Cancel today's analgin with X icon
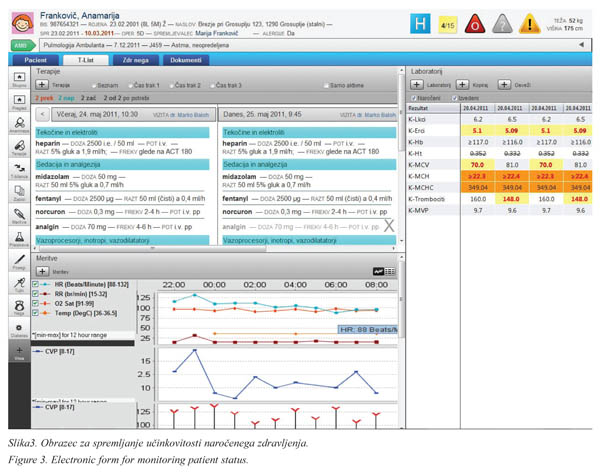Viewport: 600px width, 472px height. point(389,226)
